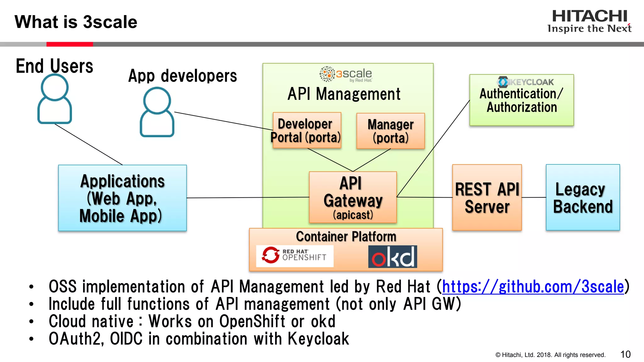Click the Authentication/Authorization text

pyautogui.click(x=521, y=101)
